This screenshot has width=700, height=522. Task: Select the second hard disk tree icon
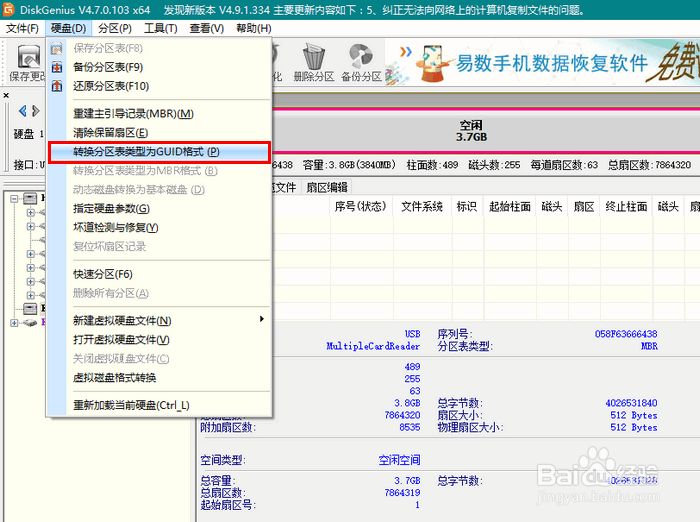tap(30, 308)
